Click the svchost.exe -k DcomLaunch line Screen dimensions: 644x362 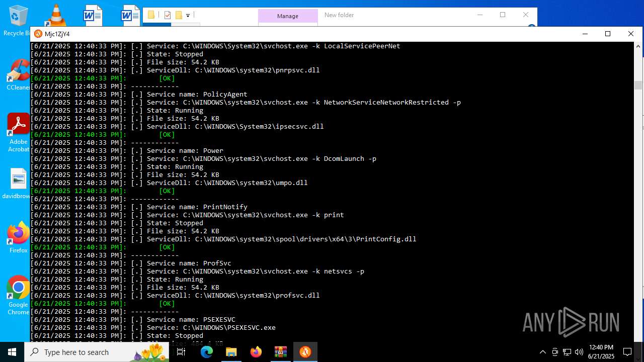point(203,158)
